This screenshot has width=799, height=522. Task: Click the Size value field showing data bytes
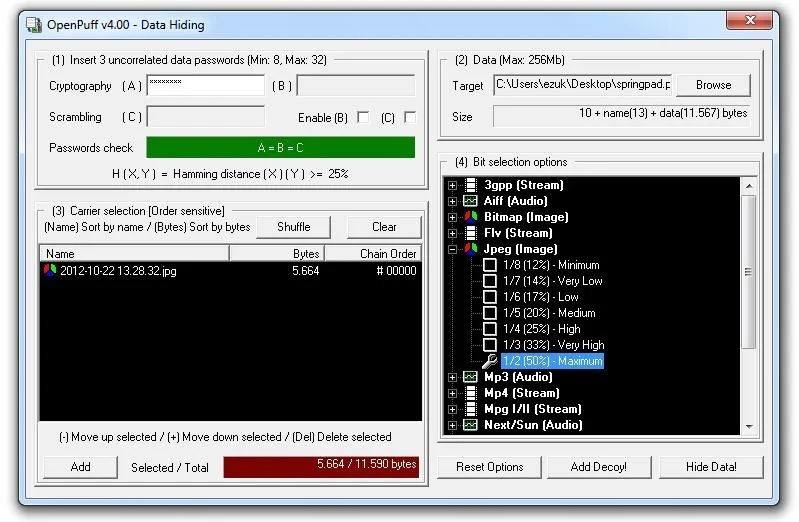pos(621,116)
